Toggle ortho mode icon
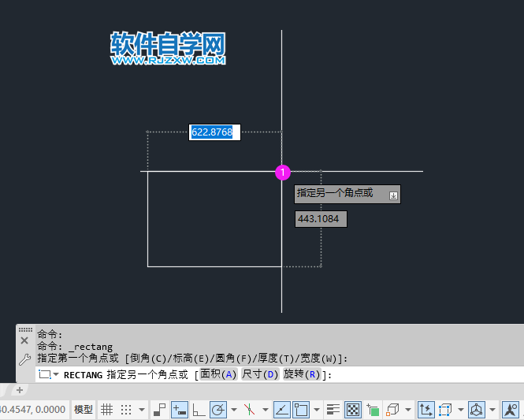524x420 pixels. pyautogui.click(x=199, y=410)
